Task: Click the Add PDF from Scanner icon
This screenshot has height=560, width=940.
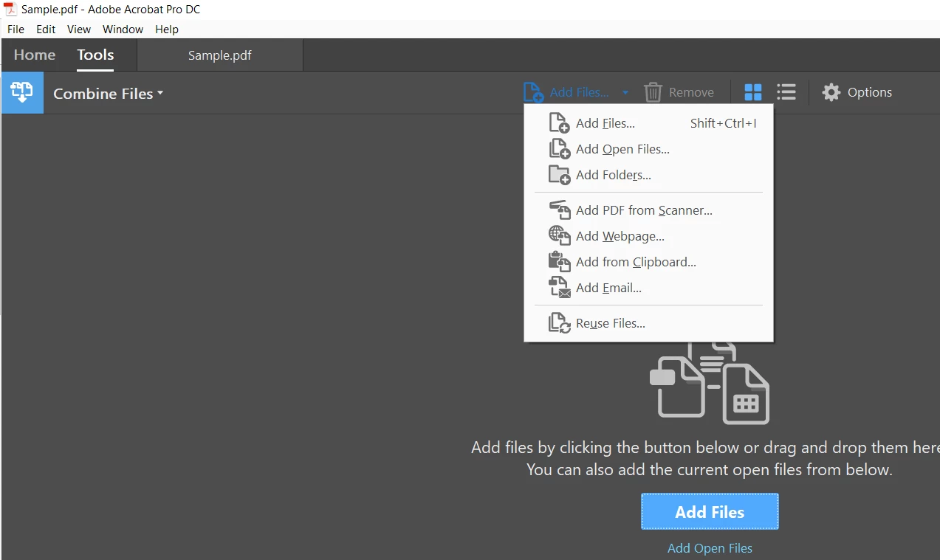Action: pos(560,210)
